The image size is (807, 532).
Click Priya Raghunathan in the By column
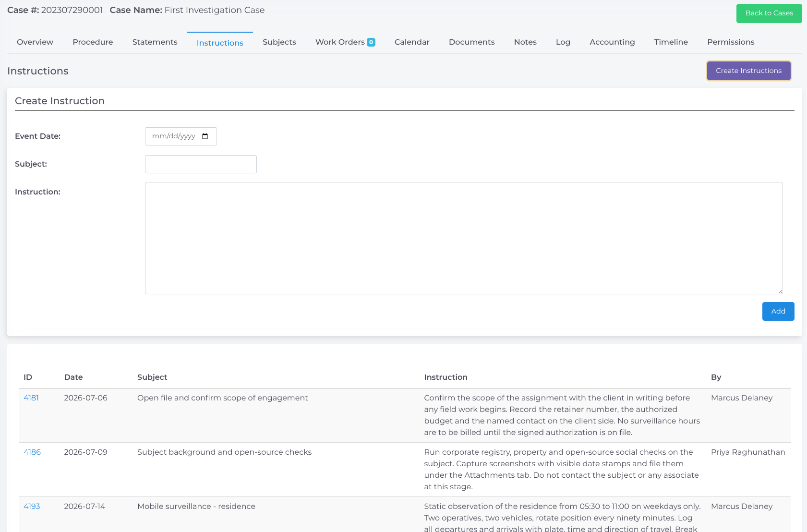coord(748,452)
